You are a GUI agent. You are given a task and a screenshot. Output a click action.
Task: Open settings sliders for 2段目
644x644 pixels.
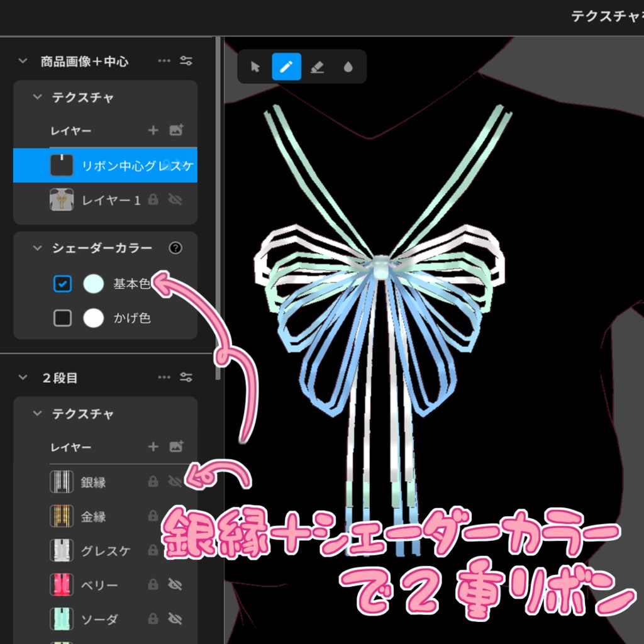tap(186, 377)
